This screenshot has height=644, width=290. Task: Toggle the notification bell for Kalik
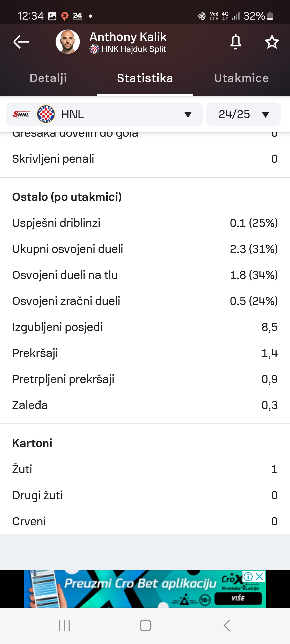[236, 42]
